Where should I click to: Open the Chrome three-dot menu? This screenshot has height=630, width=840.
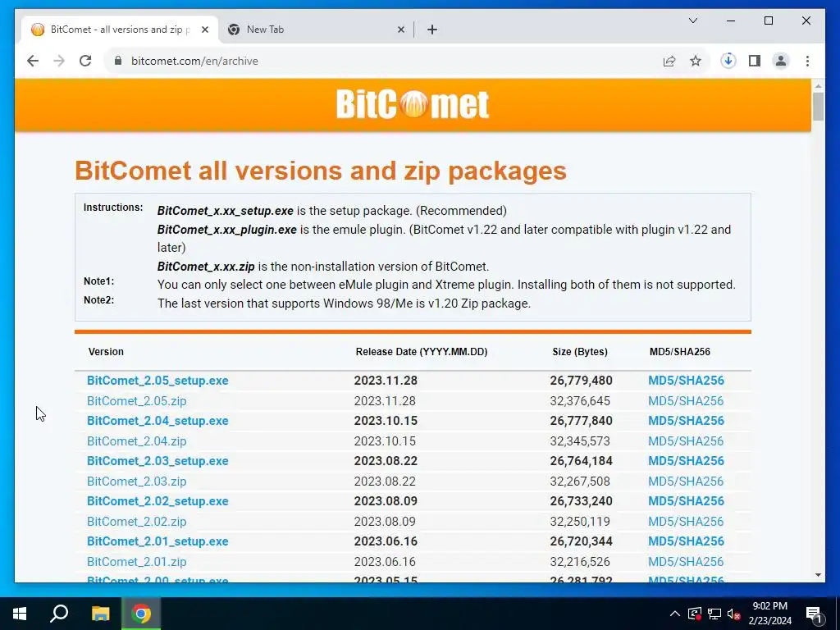(807, 61)
